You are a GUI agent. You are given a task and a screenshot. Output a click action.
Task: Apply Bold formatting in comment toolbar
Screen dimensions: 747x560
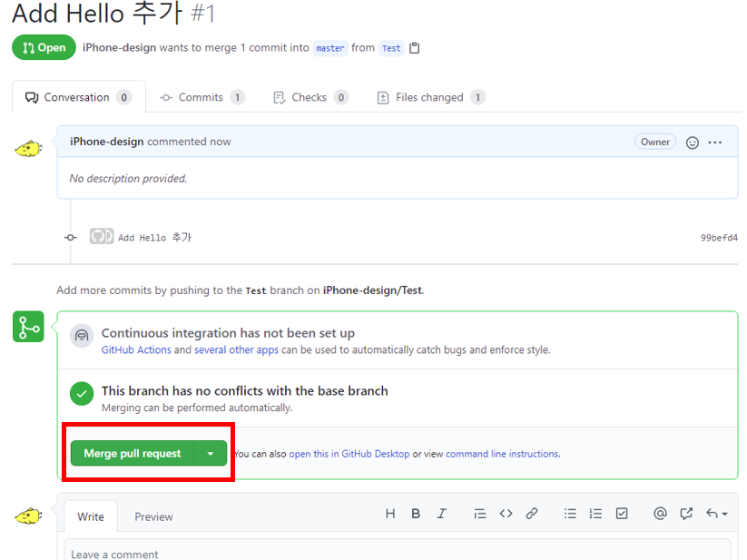(416, 514)
